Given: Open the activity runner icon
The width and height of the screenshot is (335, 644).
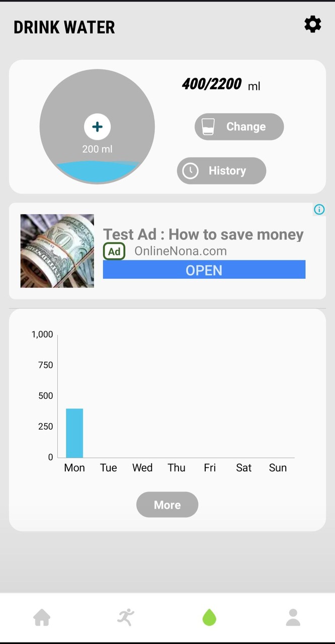Looking at the screenshot, I should point(125,617).
